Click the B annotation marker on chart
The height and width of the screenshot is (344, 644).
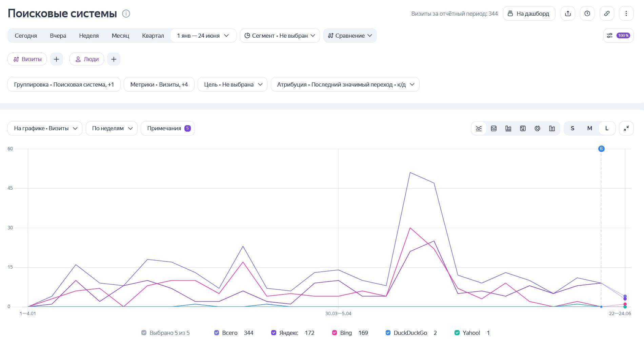601,149
